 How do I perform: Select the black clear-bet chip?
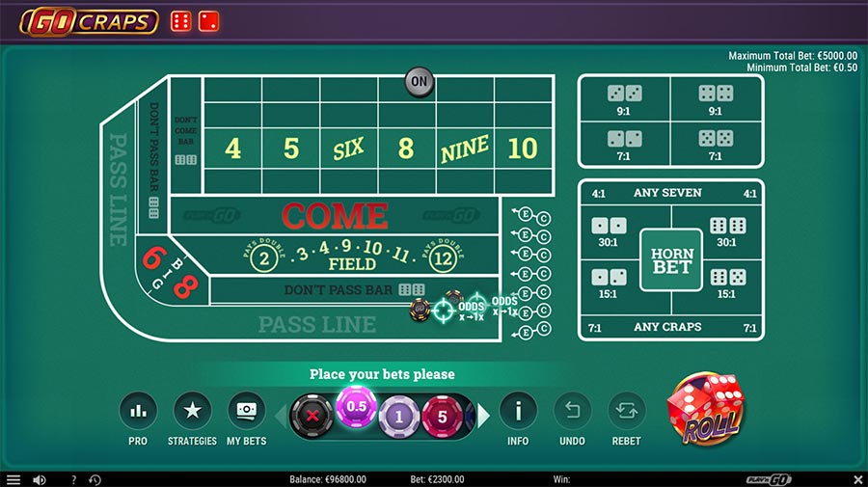311,416
